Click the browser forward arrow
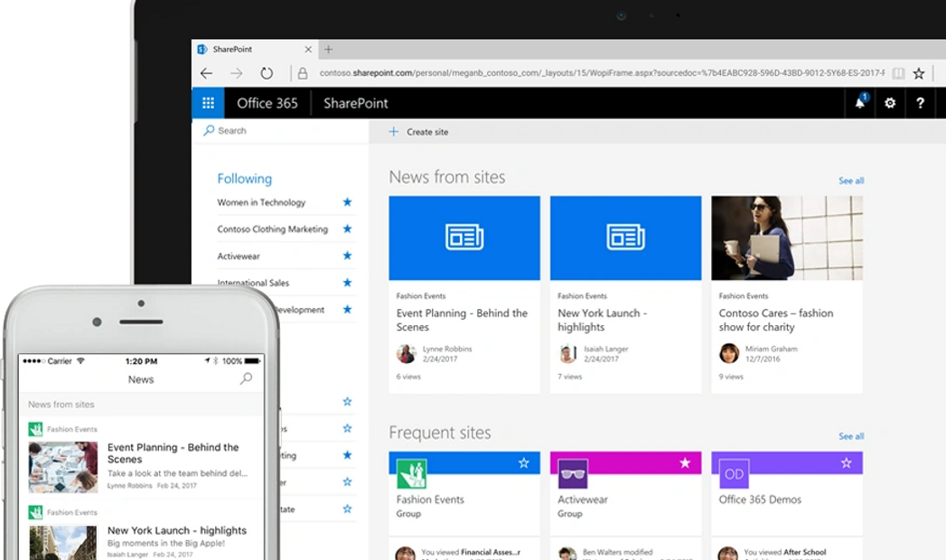The image size is (946, 560). pyautogui.click(x=236, y=73)
